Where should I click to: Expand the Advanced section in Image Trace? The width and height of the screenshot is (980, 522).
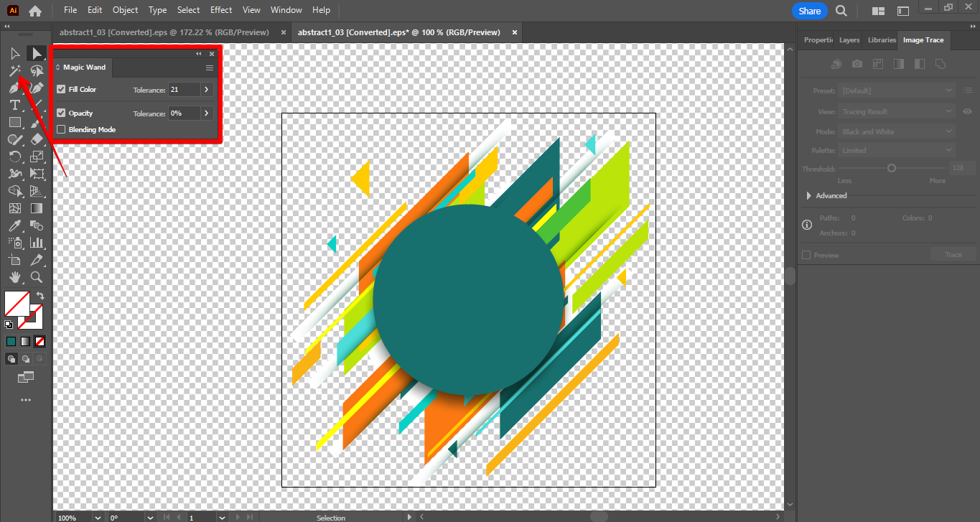click(810, 195)
